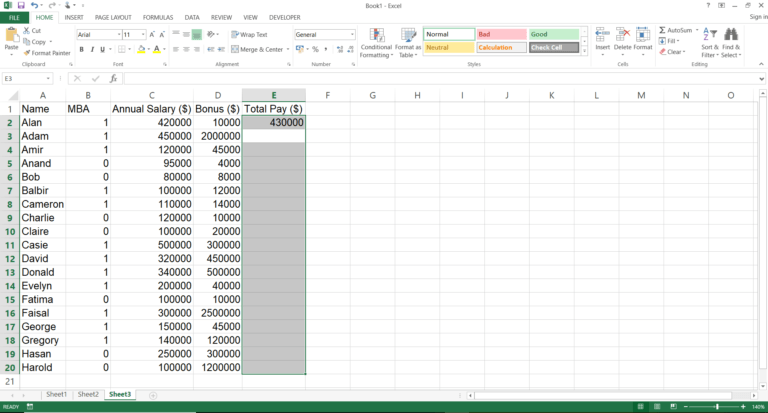Click the Increase Decimal icon
Image resolution: width=768 pixels, height=413 pixels.
[x=340, y=49]
